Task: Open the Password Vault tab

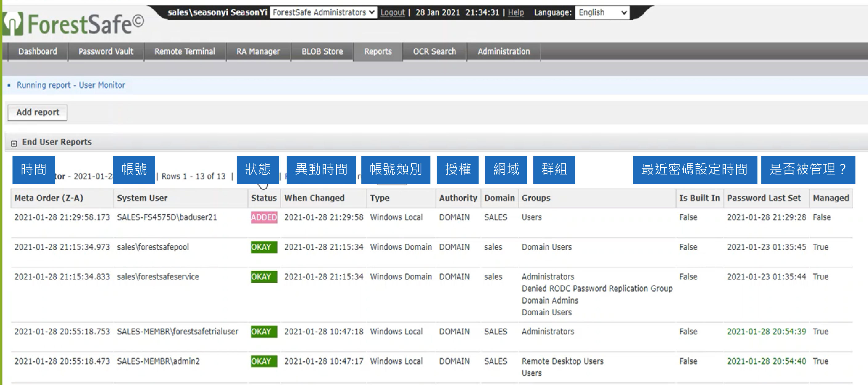Action: (x=105, y=51)
